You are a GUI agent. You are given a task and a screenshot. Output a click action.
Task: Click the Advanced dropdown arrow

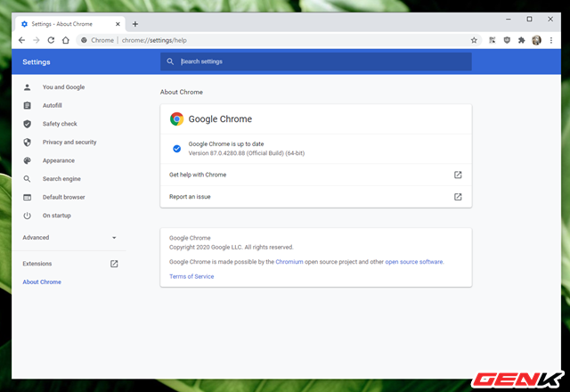(x=114, y=238)
